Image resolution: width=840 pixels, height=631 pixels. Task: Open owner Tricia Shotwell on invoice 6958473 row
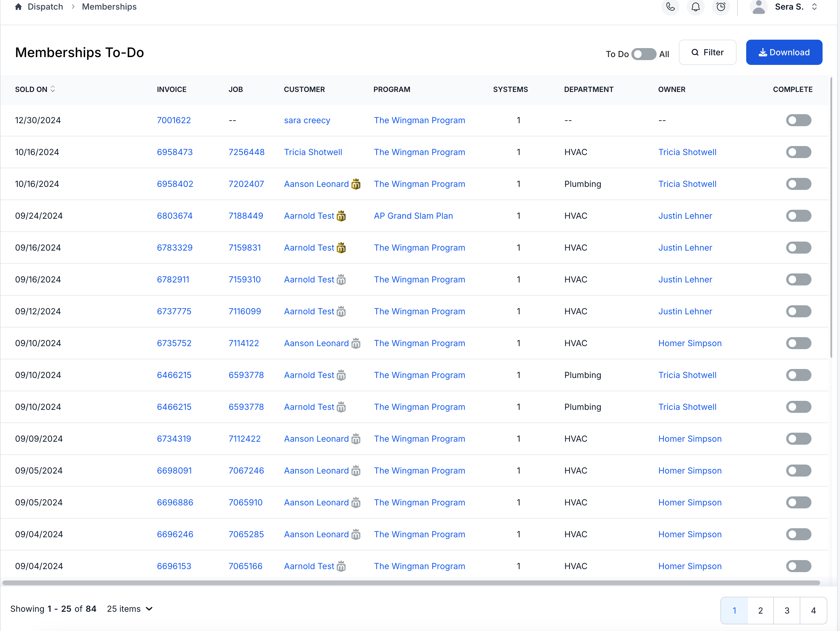tap(687, 152)
